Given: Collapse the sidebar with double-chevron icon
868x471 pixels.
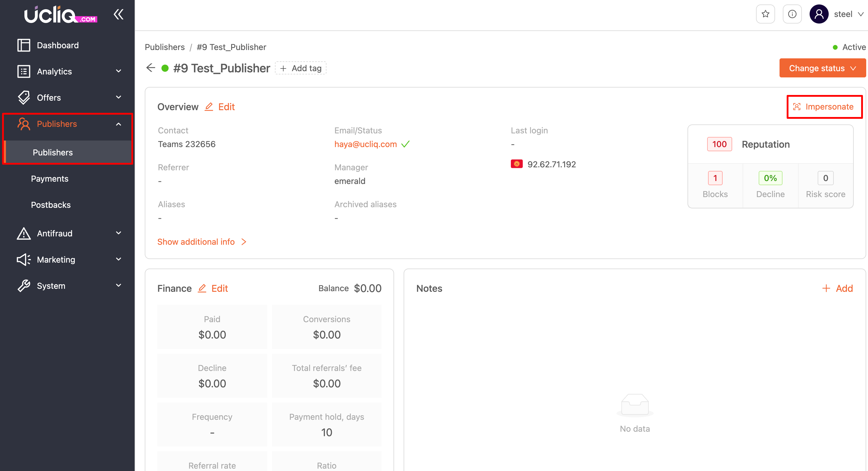Looking at the screenshot, I should point(118,14).
